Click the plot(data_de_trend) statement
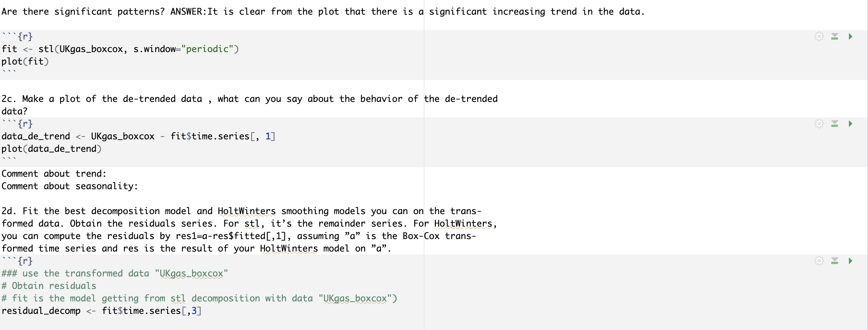Image resolution: width=868 pixels, height=330 pixels. (51, 148)
